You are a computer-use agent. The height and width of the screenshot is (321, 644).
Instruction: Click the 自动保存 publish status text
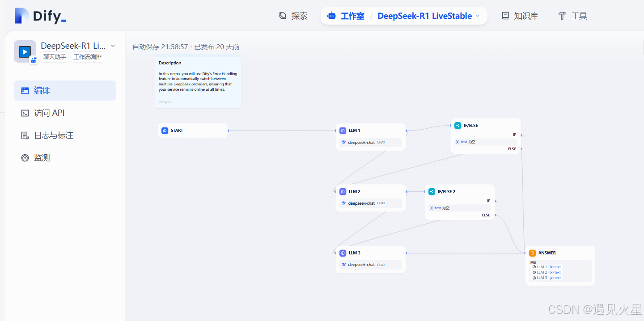186,46
